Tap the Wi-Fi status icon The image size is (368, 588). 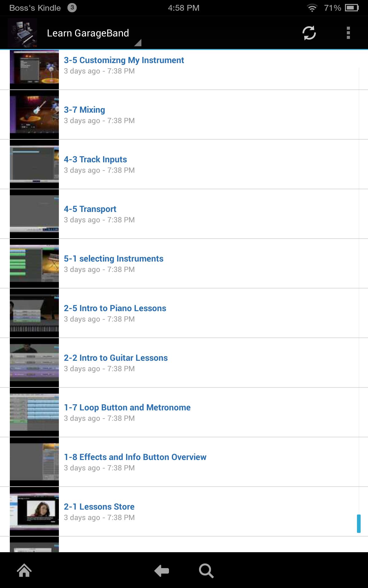312,8
